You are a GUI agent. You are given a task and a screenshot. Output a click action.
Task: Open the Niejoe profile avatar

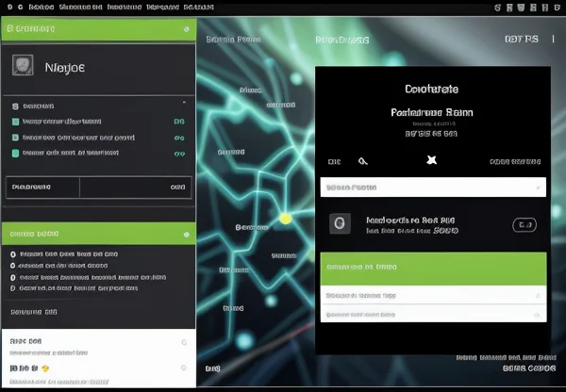pyautogui.click(x=23, y=65)
